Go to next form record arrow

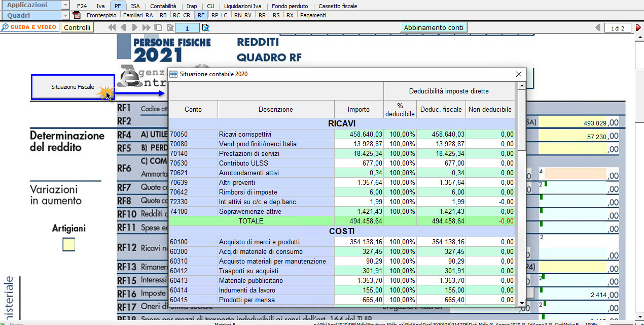135,27
